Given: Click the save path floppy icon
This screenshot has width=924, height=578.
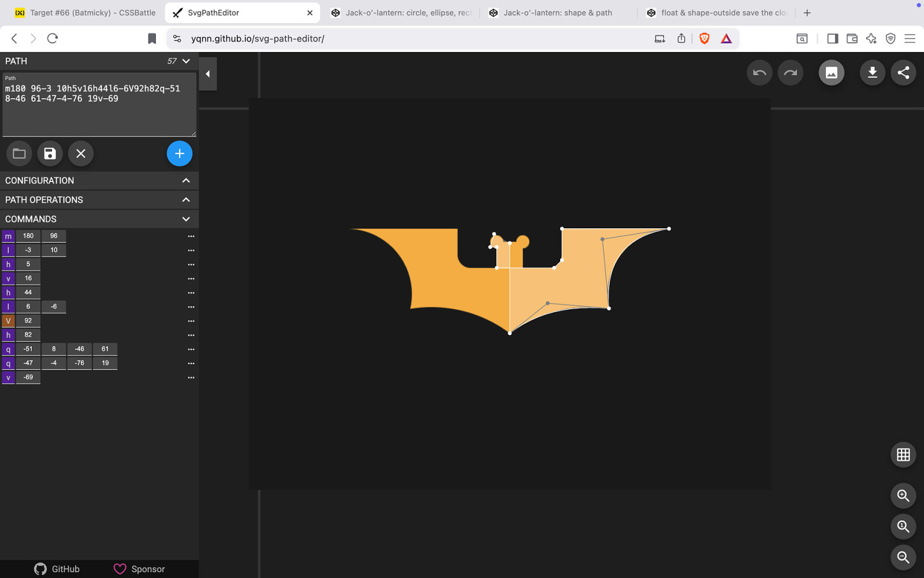Looking at the screenshot, I should (x=50, y=154).
